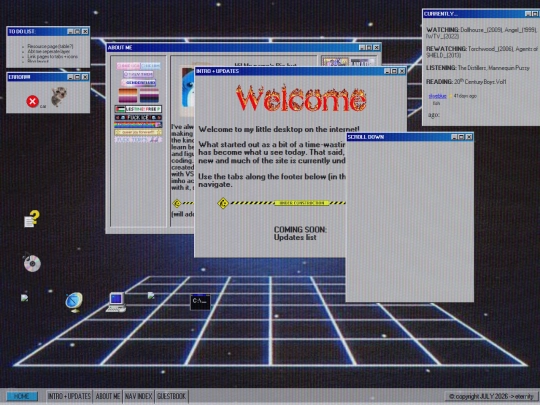Click the rainbow nyan cat blinkie
The height and width of the screenshot is (405, 540).
click(x=138, y=125)
